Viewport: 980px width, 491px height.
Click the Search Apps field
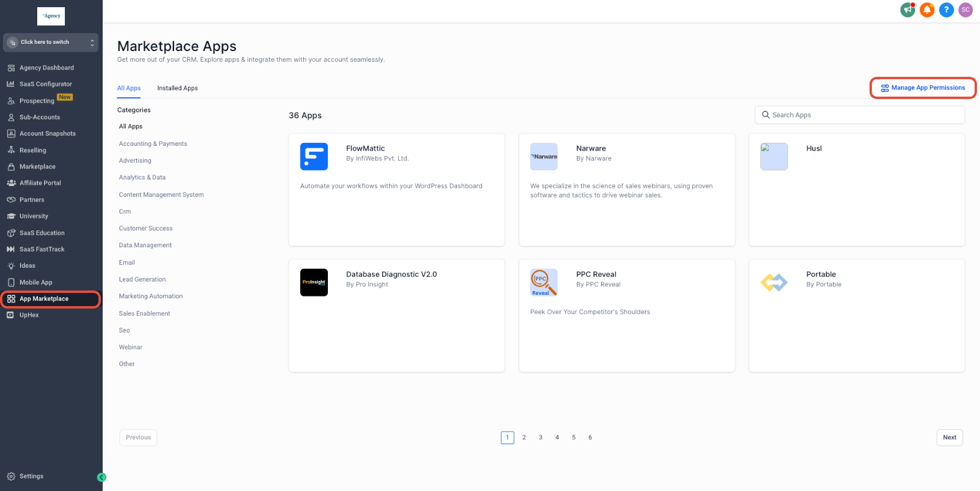(x=860, y=115)
